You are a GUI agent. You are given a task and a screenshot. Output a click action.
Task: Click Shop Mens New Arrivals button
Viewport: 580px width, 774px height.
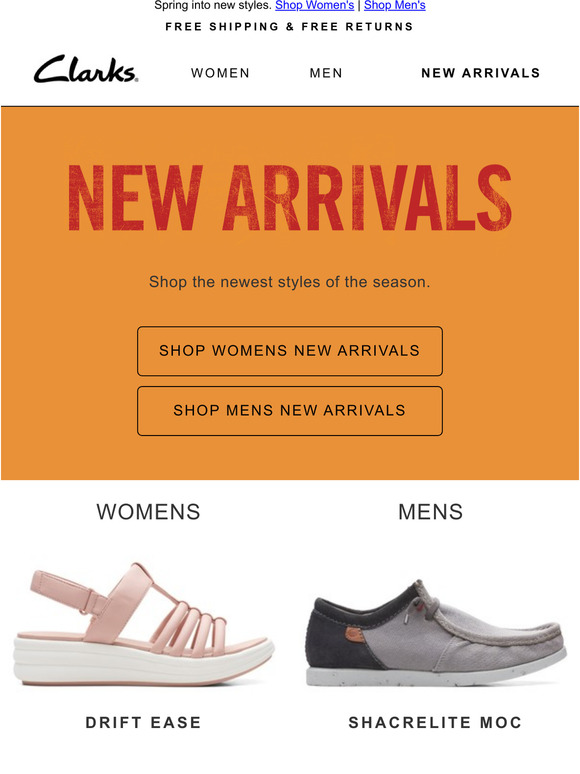click(x=290, y=411)
